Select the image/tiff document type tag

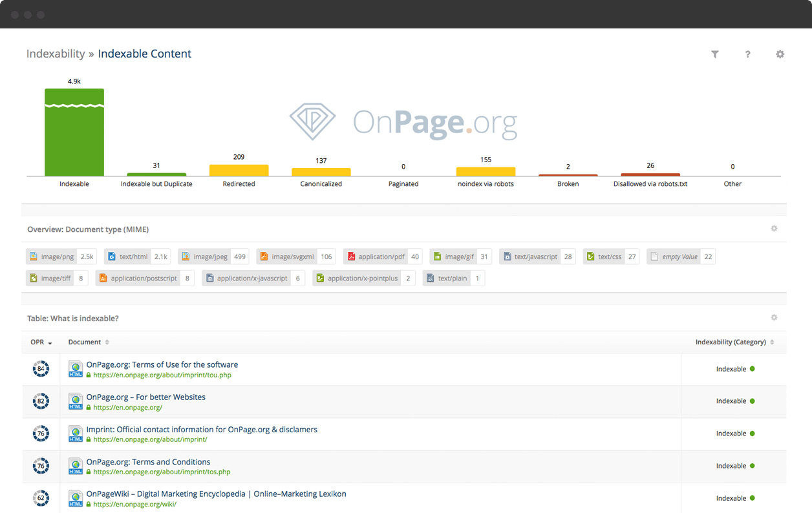click(x=57, y=278)
